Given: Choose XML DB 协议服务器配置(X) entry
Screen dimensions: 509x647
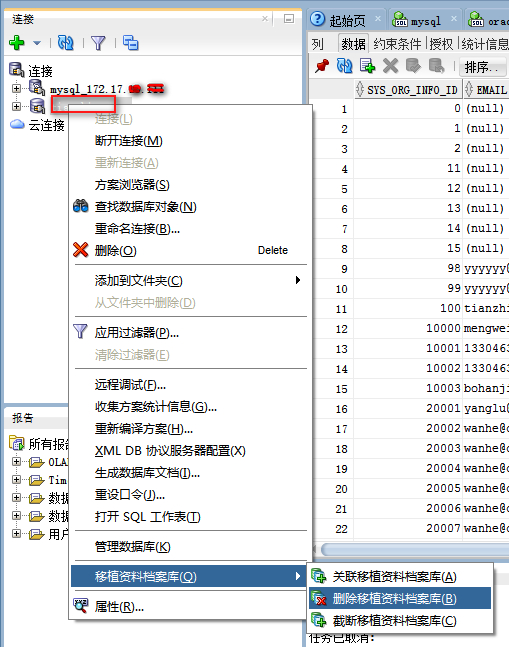Looking at the screenshot, I should 170,451.
